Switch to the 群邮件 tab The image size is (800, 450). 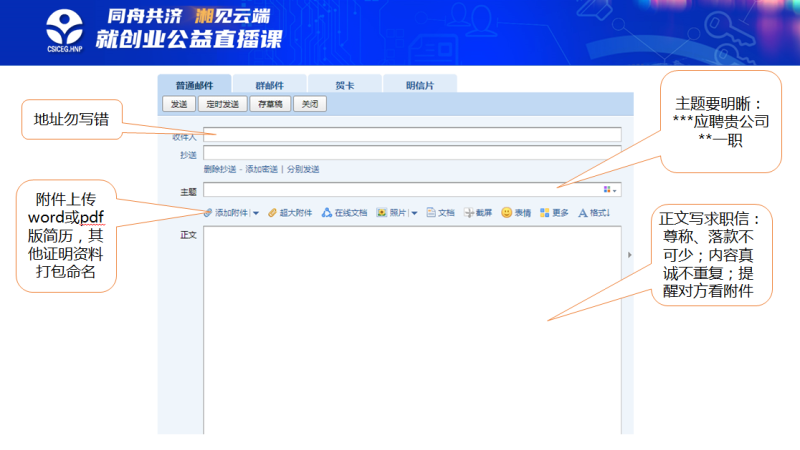click(269, 85)
